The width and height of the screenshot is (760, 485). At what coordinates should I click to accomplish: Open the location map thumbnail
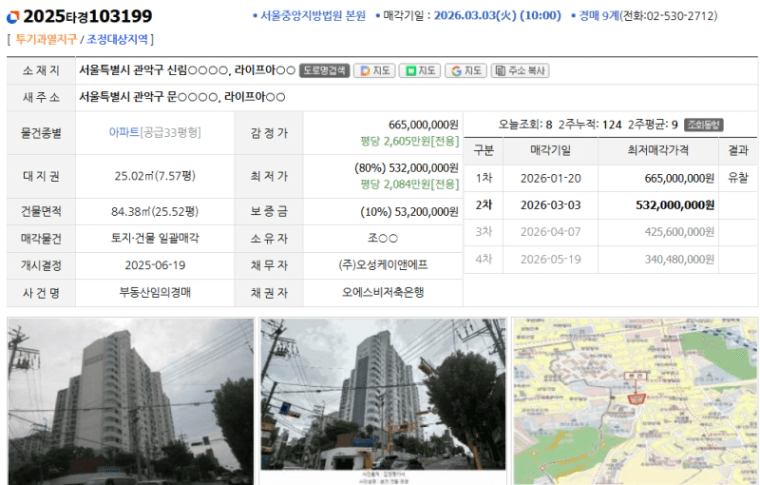(634, 401)
